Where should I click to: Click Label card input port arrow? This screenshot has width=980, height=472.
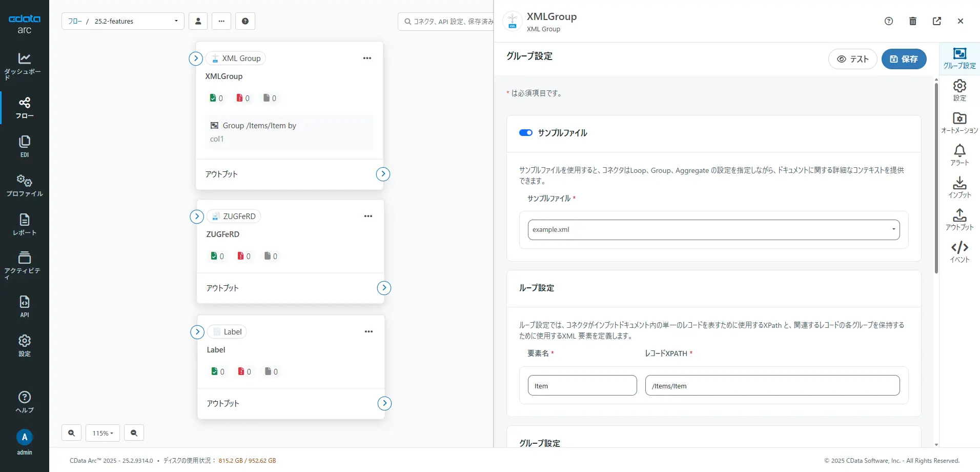pyautogui.click(x=197, y=332)
